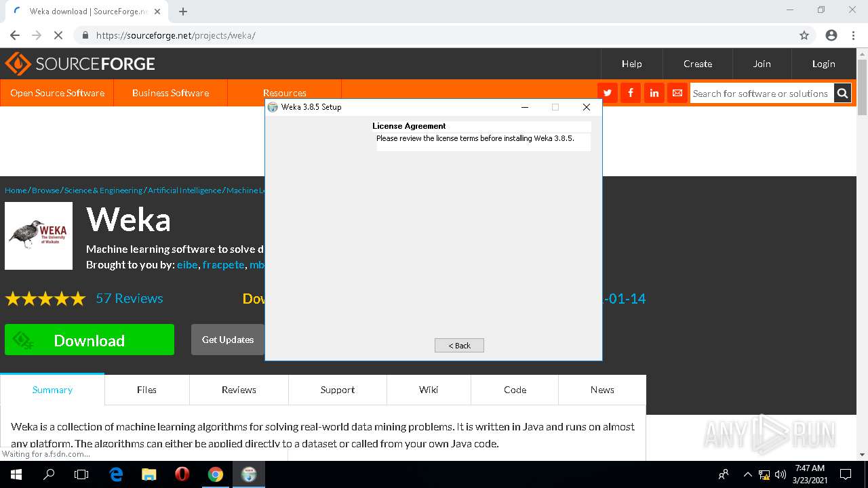Screen dimensions: 868x488
Task: Switch to the Code tab
Action: (515, 390)
